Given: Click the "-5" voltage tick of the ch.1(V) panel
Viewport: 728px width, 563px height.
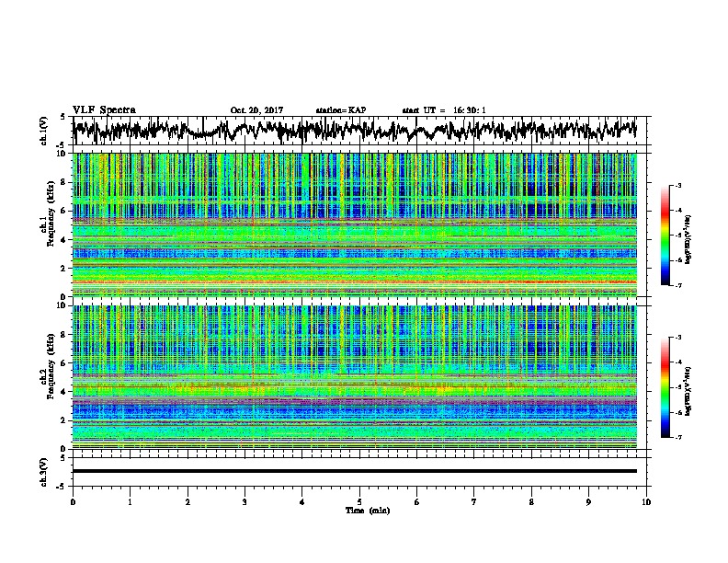Looking at the screenshot, I should [x=62, y=145].
